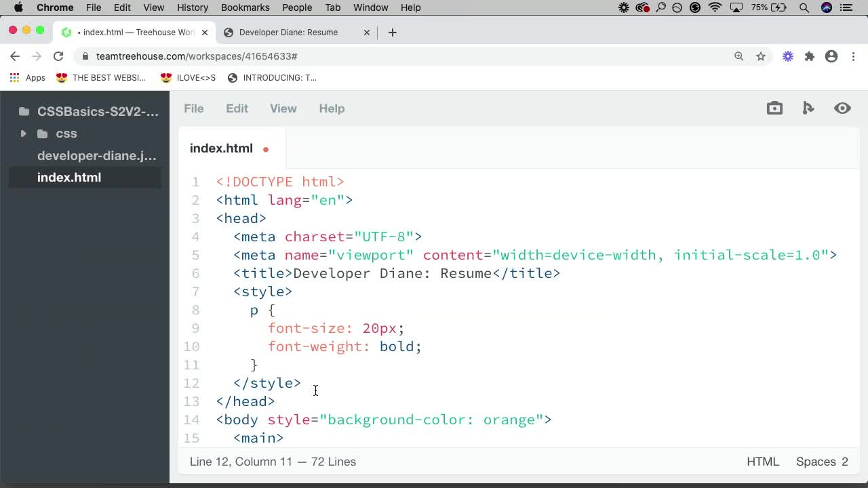The image size is (868, 488).
Task: Select the index.html file in the sidebar
Action: [69, 177]
